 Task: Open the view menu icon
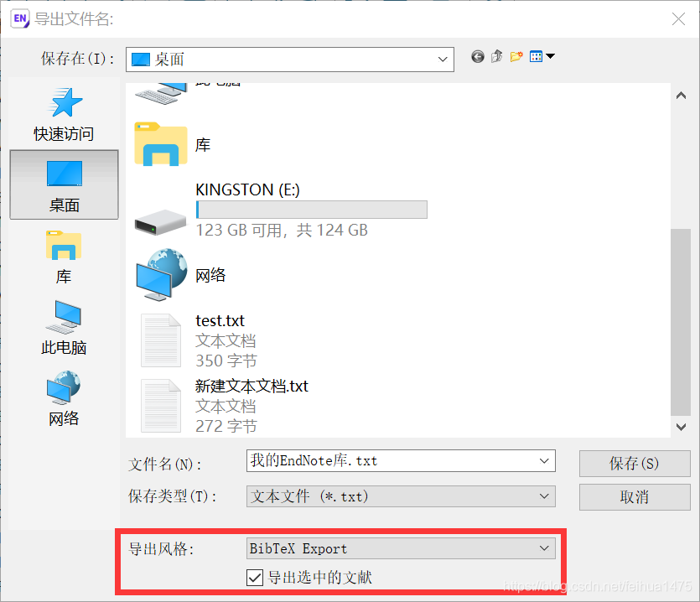(x=542, y=57)
